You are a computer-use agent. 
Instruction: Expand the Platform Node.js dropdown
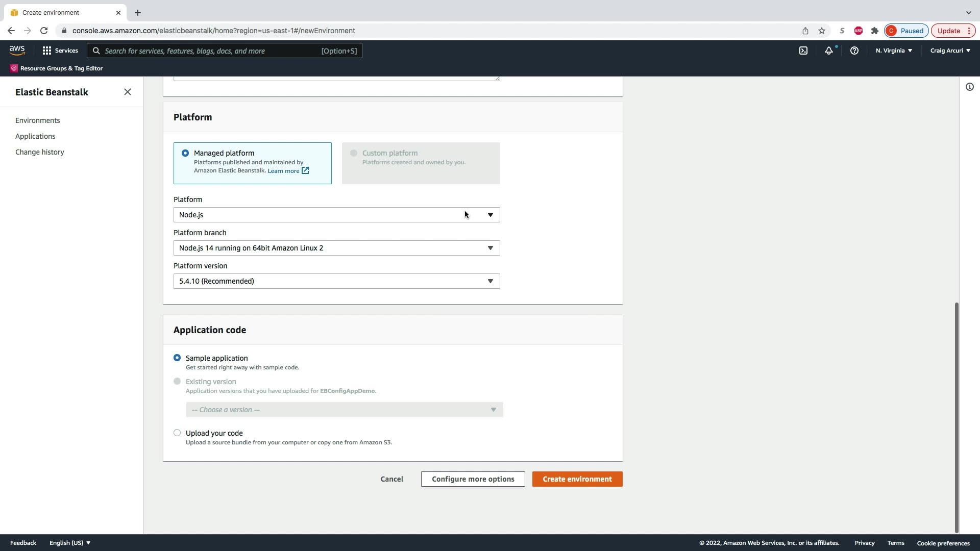tap(336, 215)
